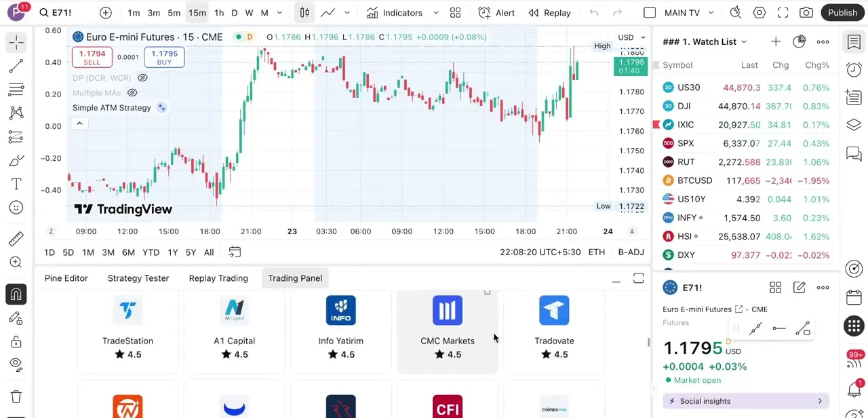This screenshot has width=868, height=418.
Task: Open the object tree layers icon
Action: 854,126
